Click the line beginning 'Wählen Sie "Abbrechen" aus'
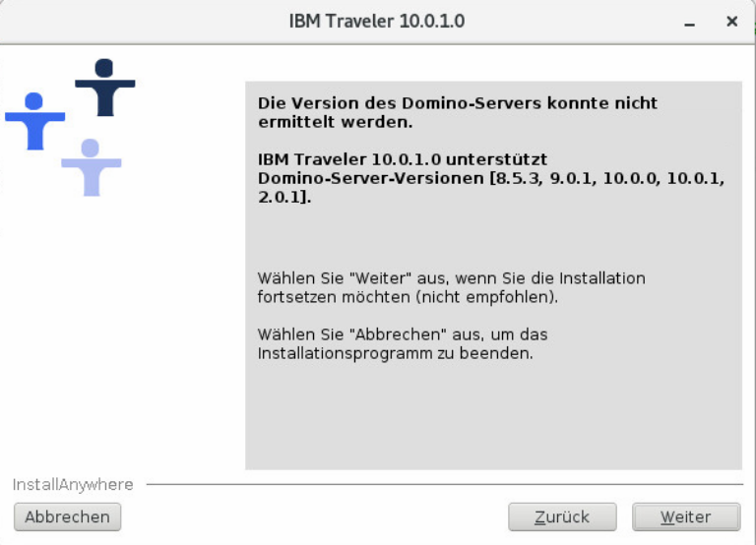Image resolution: width=756 pixels, height=545 pixels. point(403,334)
